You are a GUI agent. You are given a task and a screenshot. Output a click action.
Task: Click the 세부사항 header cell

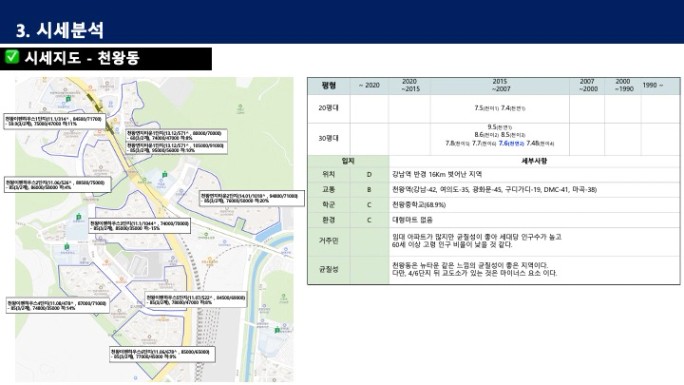pyautogui.click(x=534, y=161)
